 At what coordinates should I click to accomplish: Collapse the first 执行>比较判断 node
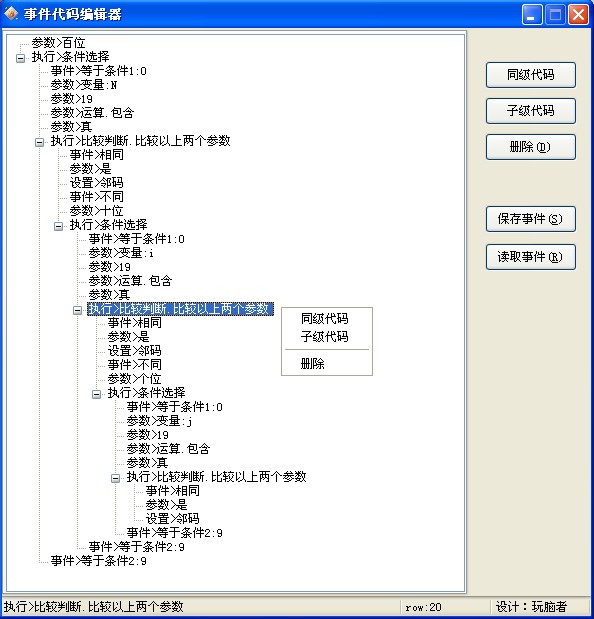[x=39, y=142]
